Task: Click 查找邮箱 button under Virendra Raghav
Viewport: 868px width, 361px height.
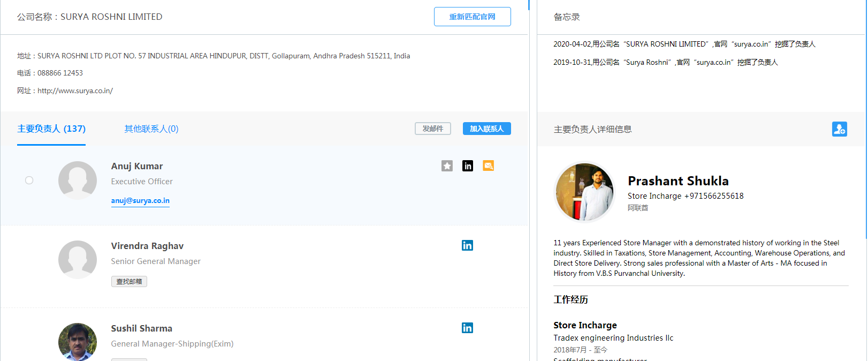Action: click(129, 281)
